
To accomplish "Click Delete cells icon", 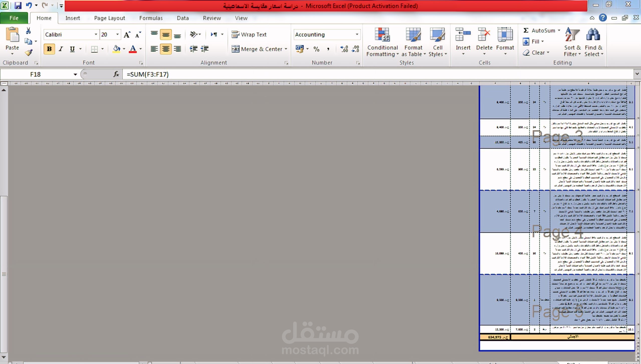I will [484, 35].
